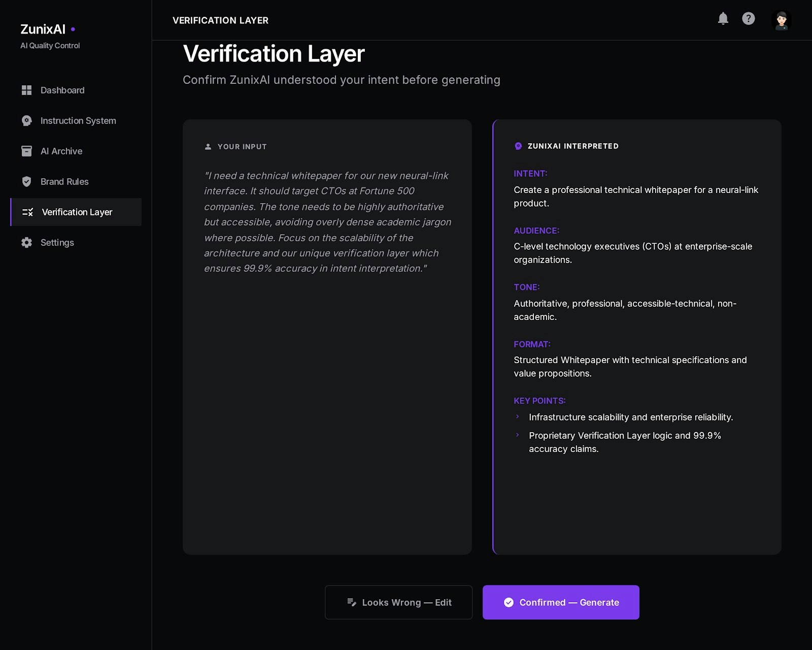
Task: Open the Dashboard grid icon
Action: 26,90
